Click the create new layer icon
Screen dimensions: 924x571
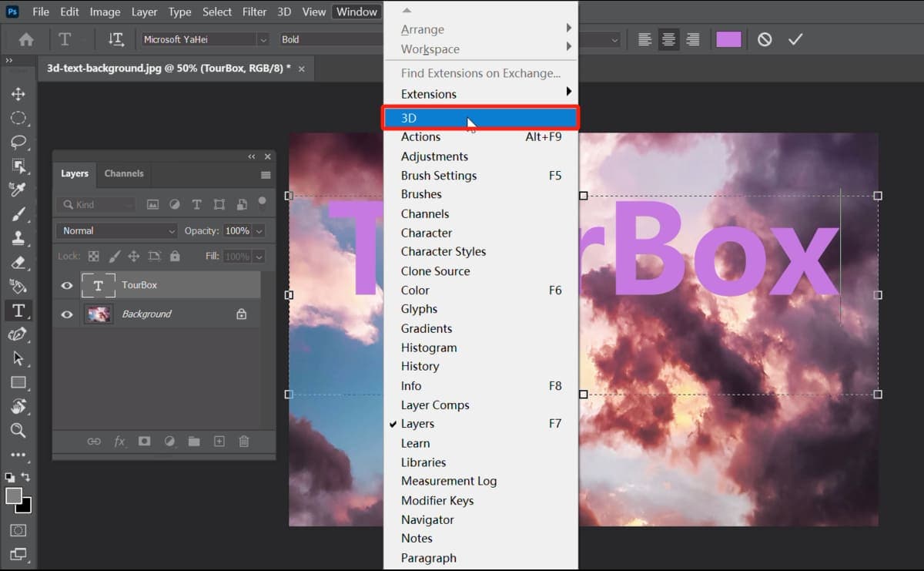[219, 442]
